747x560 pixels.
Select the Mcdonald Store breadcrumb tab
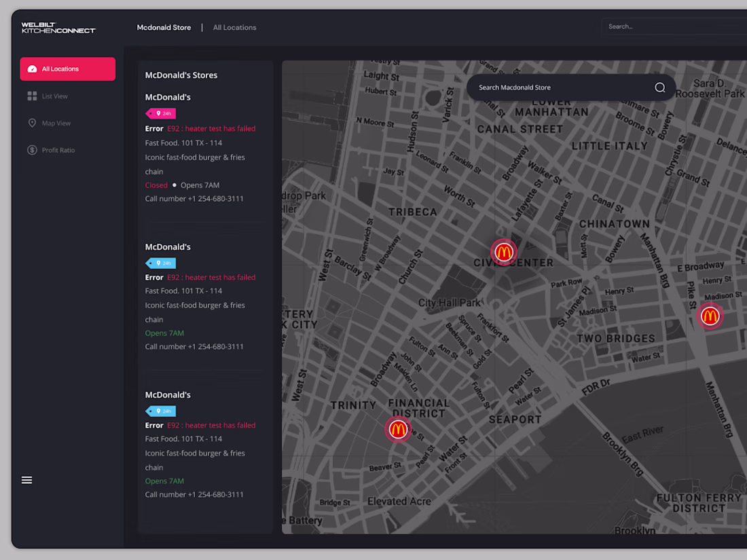[164, 28]
